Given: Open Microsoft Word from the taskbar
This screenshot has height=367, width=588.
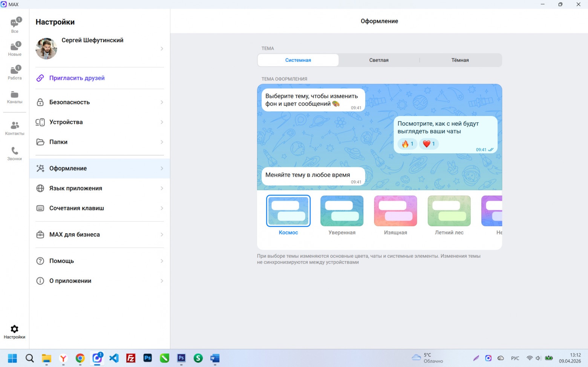Looking at the screenshot, I should tap(215, 358).
